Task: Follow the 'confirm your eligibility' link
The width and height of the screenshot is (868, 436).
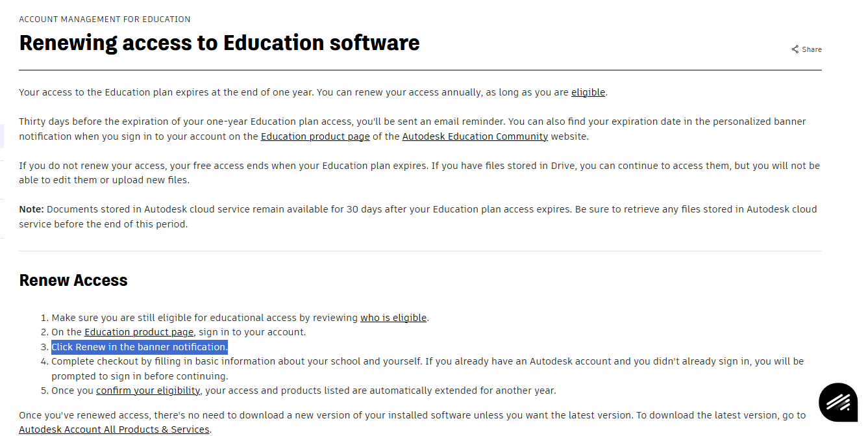Action: pyautogui.click(x=148, y=391)
